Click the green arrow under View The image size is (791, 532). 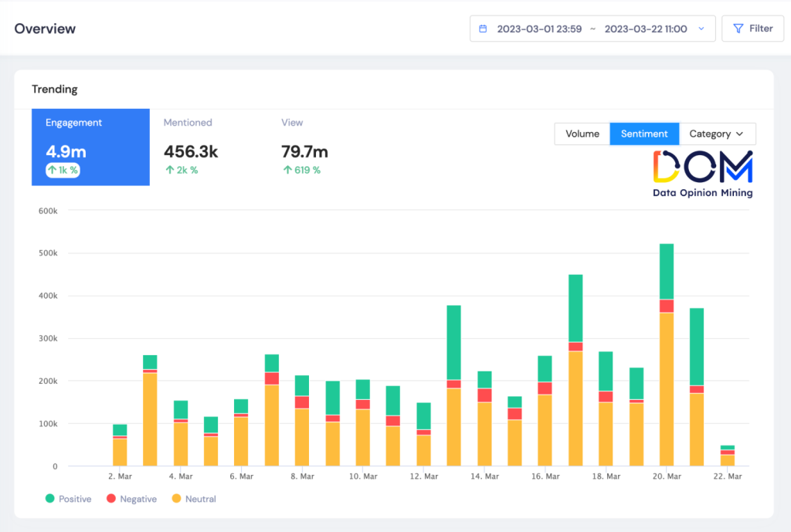(287, 170)
